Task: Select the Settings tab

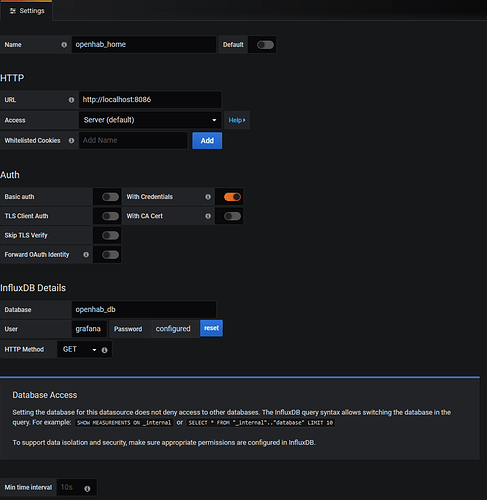Action: [27, 11]
